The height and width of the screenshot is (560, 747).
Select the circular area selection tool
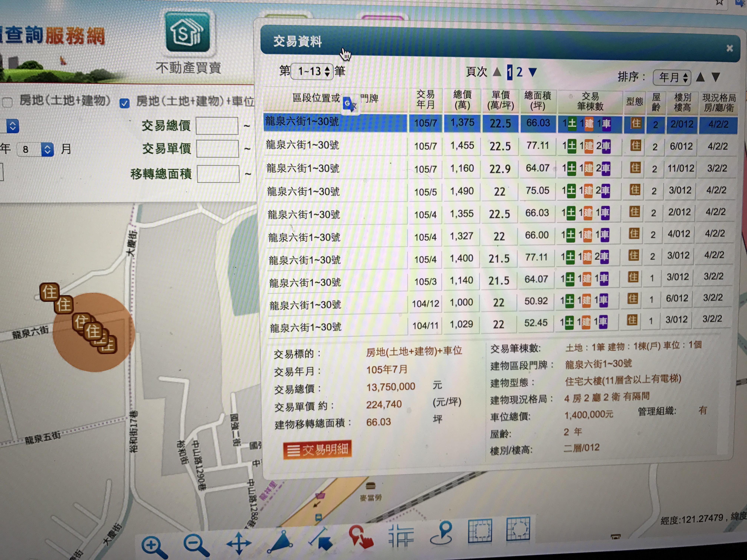pyautogui.click(x=518, y=529)
